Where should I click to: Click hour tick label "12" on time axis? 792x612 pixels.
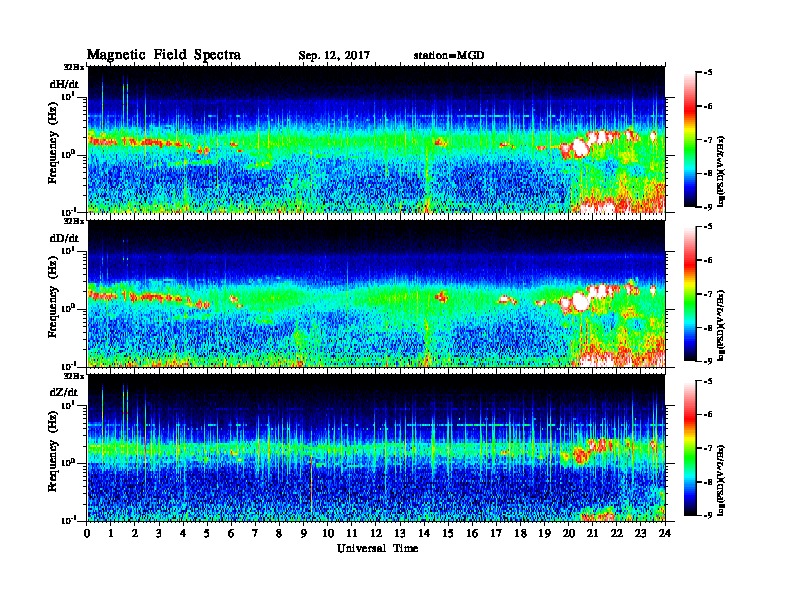tap(375, 533)
